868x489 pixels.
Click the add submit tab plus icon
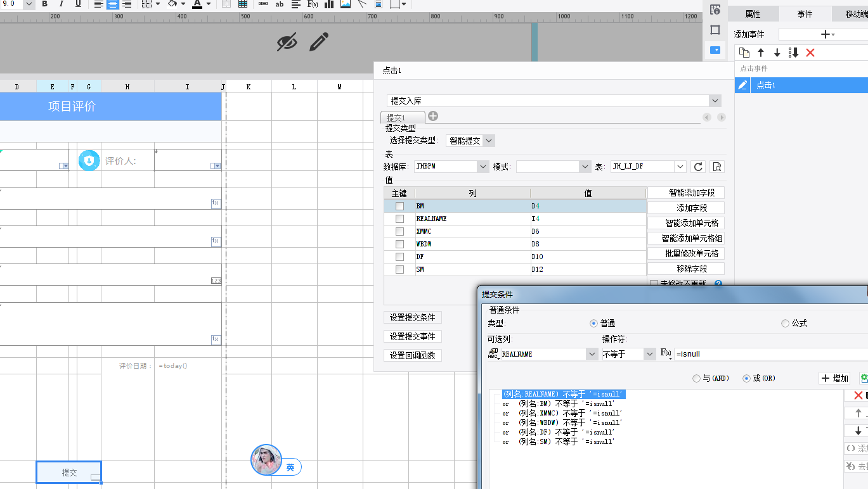(x=433, y=116)
